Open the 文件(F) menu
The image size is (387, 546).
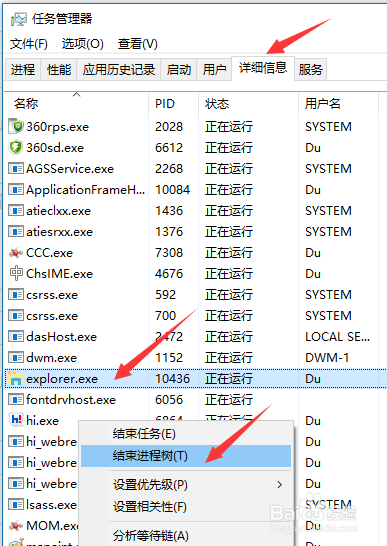(x=29, y=44)
